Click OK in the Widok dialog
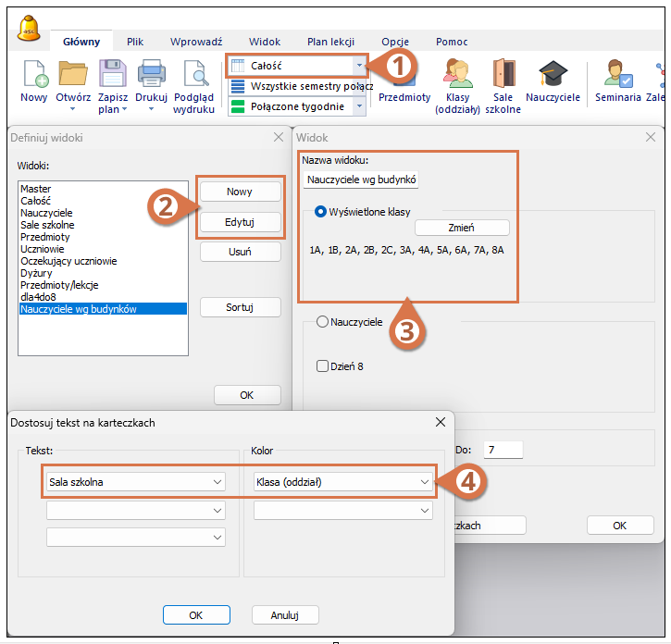The height and width of the screenshot is (644, 671). click(620, 525)
